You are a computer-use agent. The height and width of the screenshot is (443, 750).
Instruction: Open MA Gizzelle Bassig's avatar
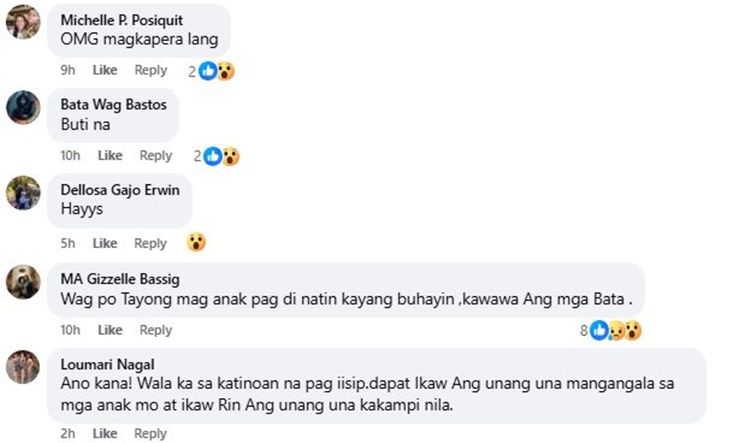(x=23, y=282)
